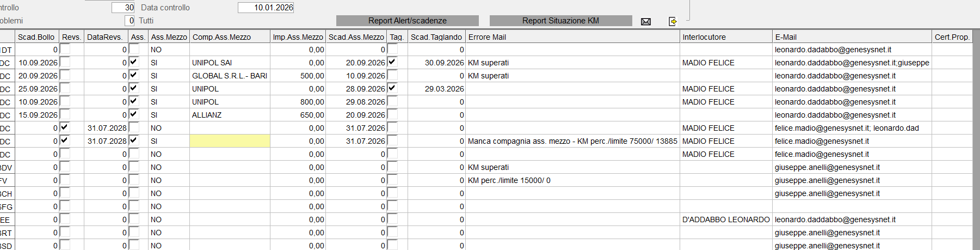Click the envelope send mail icon
The height and width of the screenshot is (250, 980).
(646, 21)
